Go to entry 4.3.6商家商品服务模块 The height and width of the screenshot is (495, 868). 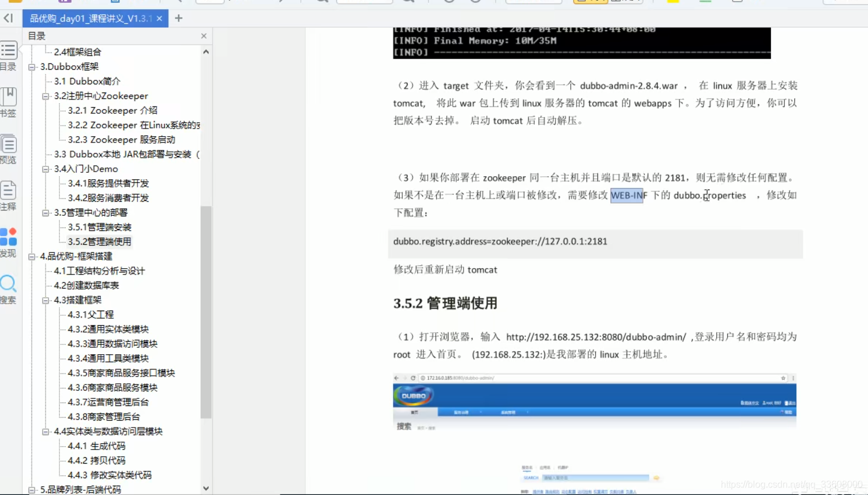tap(112, 387)
